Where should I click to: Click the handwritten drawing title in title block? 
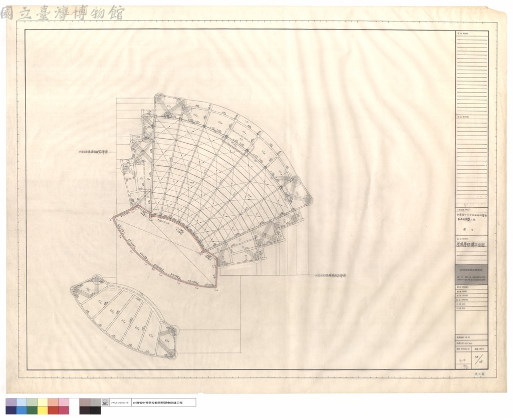(x=471, y=244)
